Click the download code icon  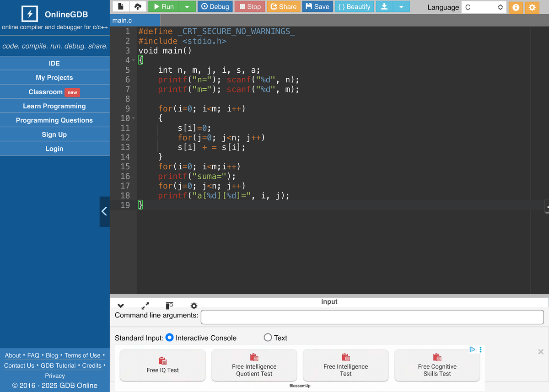[384, 6]
